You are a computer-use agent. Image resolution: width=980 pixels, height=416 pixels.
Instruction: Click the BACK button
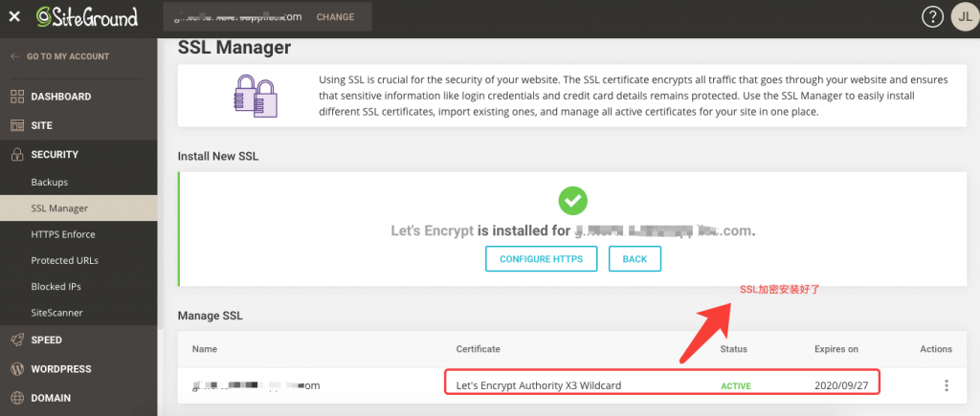tap(635, 258)
